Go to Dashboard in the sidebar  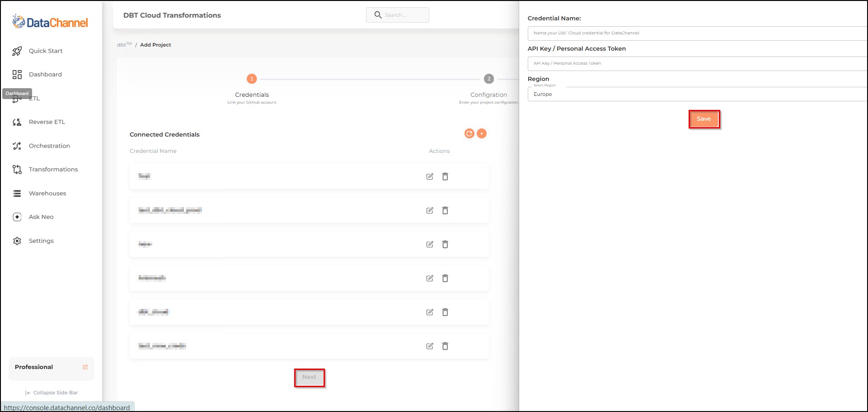[45, 75]
